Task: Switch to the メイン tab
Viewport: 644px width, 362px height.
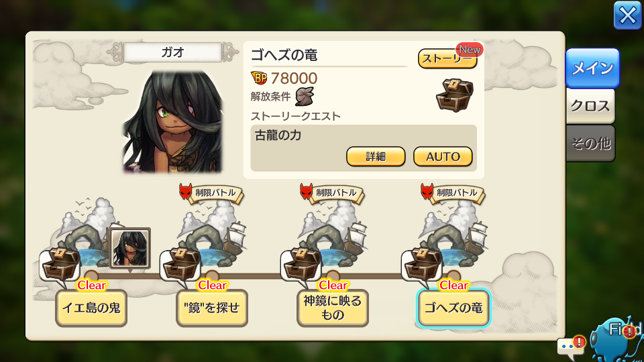Action: tap(592, 68)
